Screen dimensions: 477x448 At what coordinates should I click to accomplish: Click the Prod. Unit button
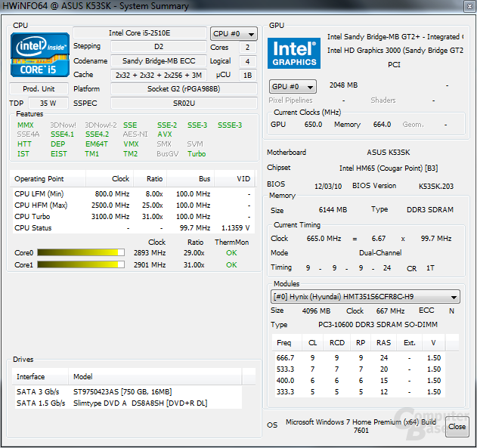(x=39, y=88)
